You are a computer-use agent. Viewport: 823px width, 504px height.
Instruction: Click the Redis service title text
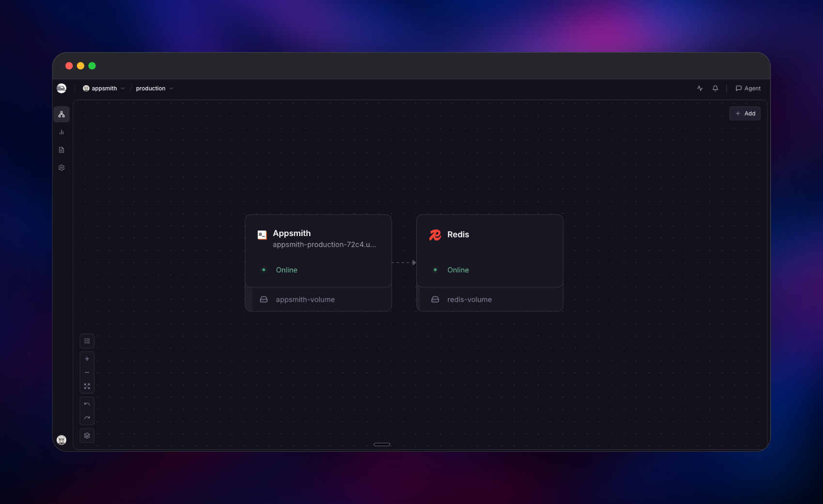[458, 235]
